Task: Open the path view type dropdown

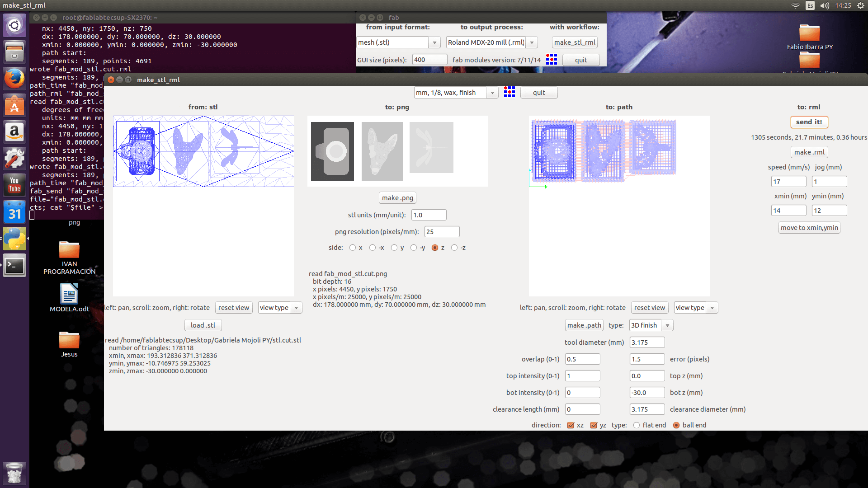Action: pyautogui.click(x=696, y=308)
